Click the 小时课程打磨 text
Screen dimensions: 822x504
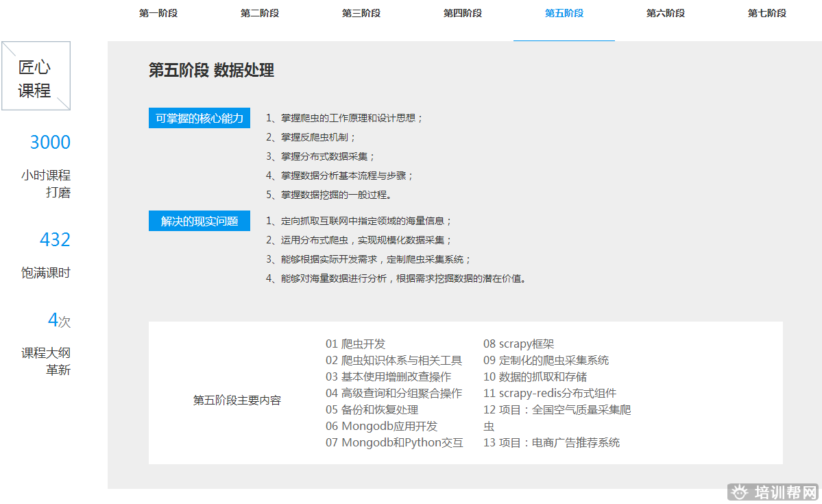[x=46, y=184]
